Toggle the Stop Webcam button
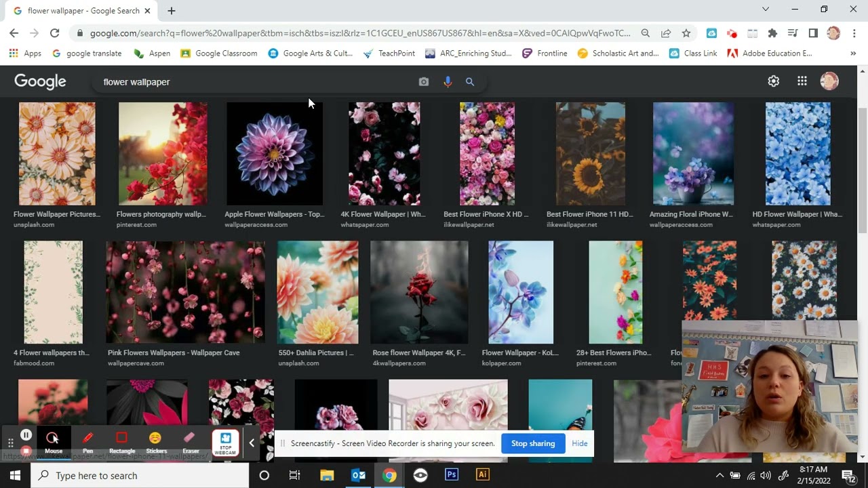Screen dimensions: 868x488 pyautogui.click(x=226, y=443)
